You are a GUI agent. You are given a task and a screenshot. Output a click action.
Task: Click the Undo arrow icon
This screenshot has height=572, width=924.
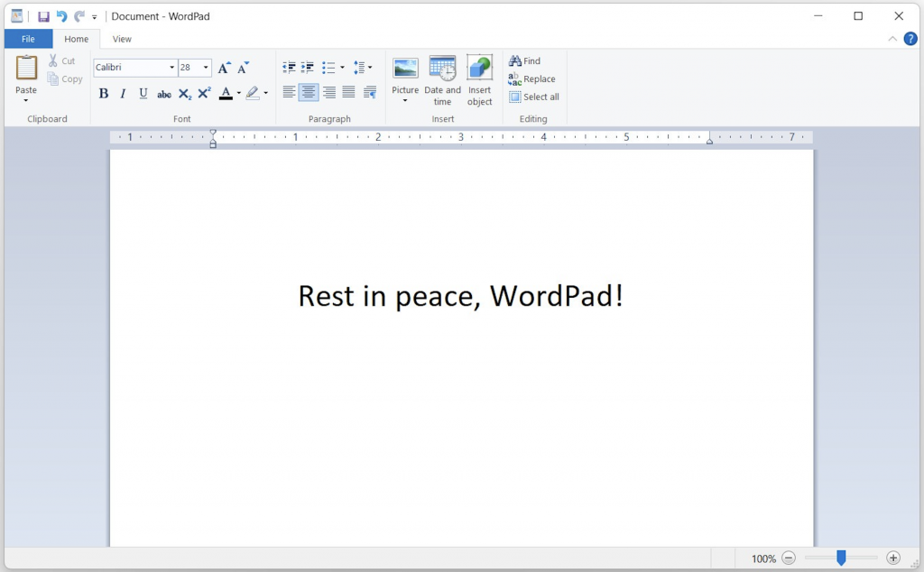click(61, 16)
